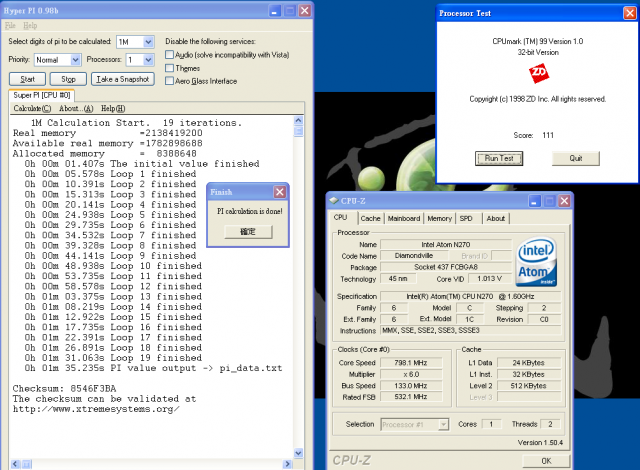Minimize the CPU-Z window

pos(535,201)
